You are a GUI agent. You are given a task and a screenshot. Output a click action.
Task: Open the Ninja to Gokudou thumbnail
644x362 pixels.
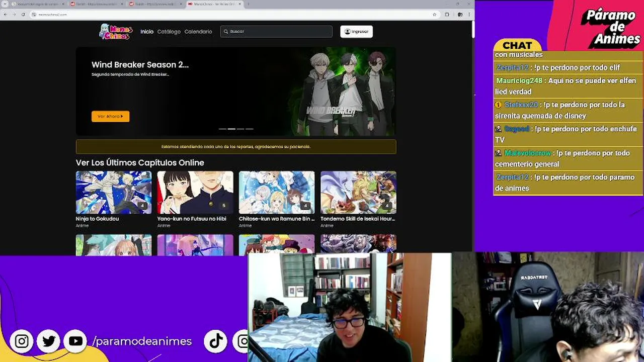point(114,193)
